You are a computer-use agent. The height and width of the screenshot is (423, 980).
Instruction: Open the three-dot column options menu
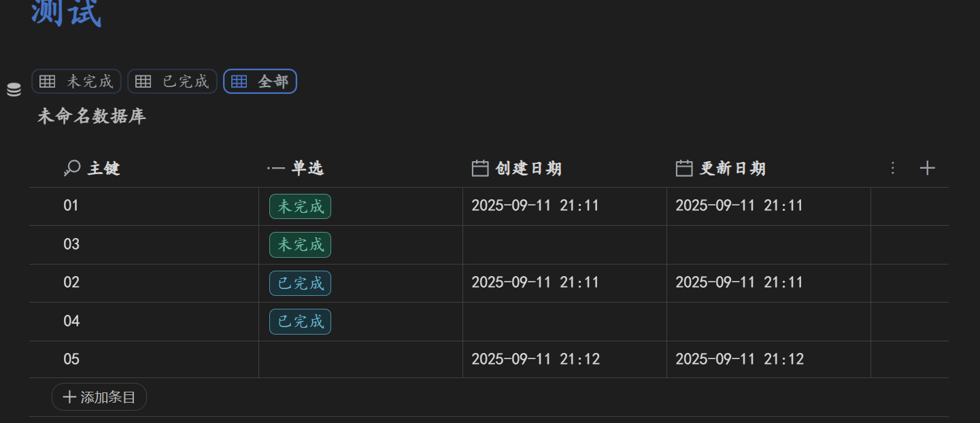(894, 168)
